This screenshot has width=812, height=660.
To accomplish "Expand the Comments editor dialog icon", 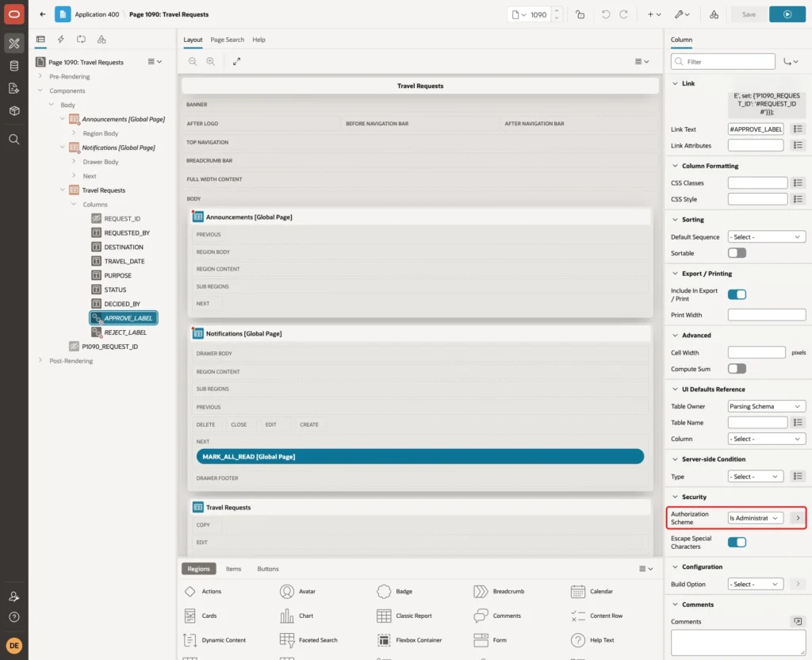I will [x=798, y=621].
